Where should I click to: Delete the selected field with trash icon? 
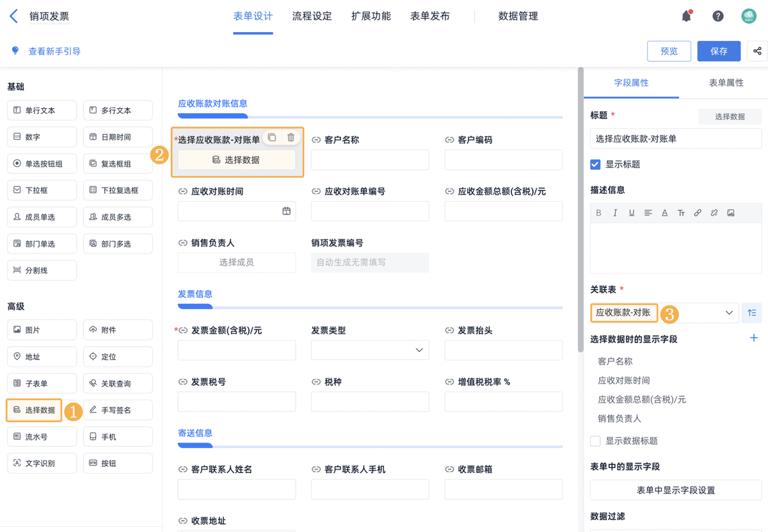pyautogui.click(x=291, y=138)
